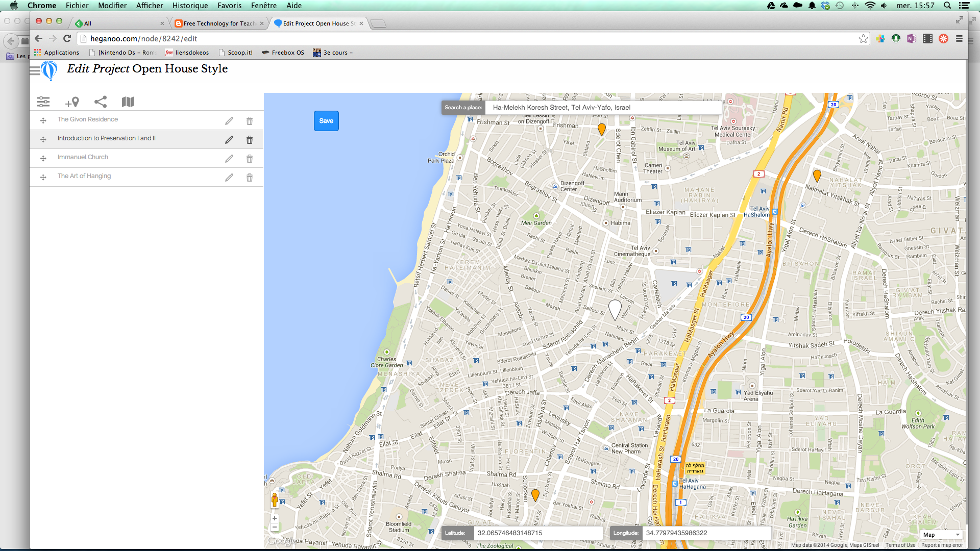Close Edit Project Open House tab

pos(361,23)
